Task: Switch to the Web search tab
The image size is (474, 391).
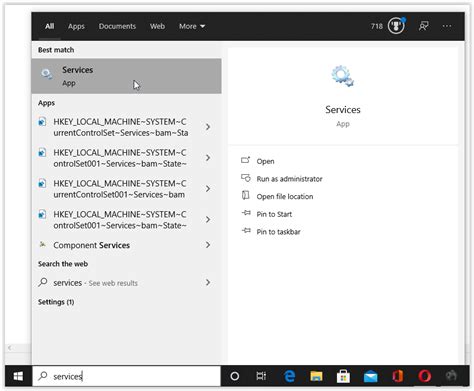Action: [157, 26]
